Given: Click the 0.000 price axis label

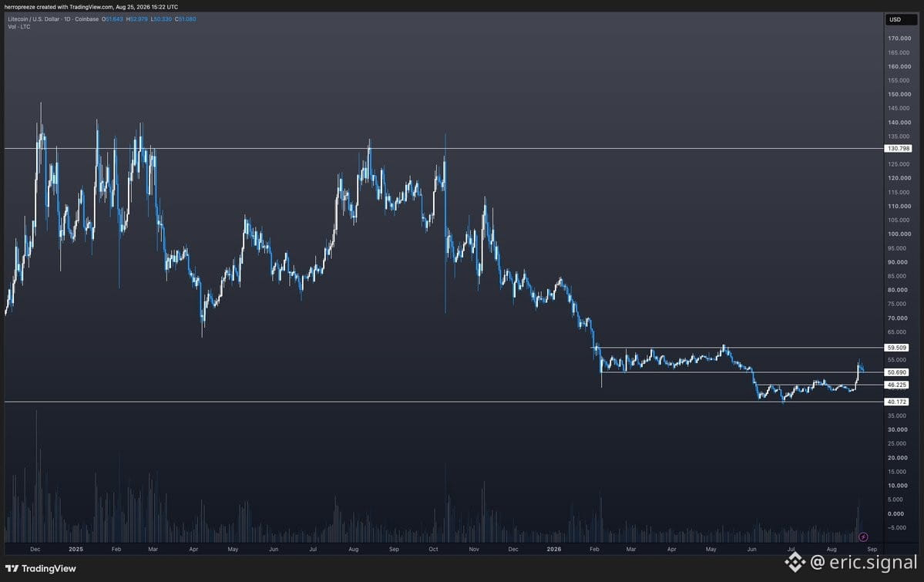Looking at the screenshot, I should 896,514.
